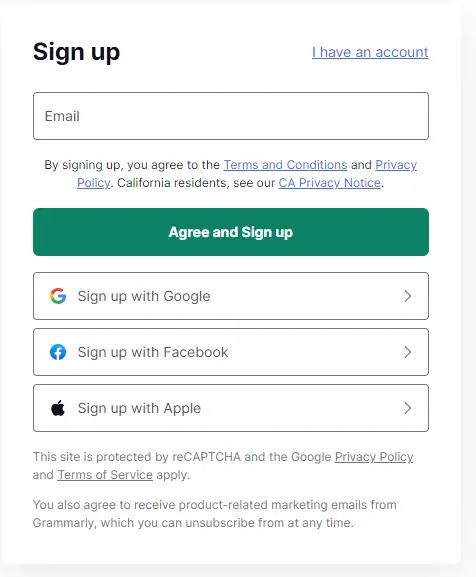This screenshot has height=577, width=476.
Task: Open the Google Privacy Policy reCAPTCHA link
Action: click(374, 457)
